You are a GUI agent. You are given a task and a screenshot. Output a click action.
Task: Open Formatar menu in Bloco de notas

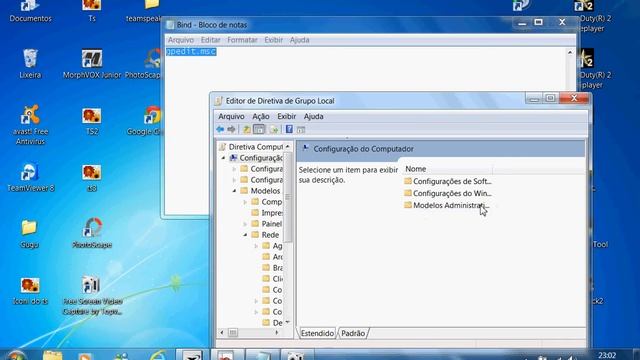242,40
